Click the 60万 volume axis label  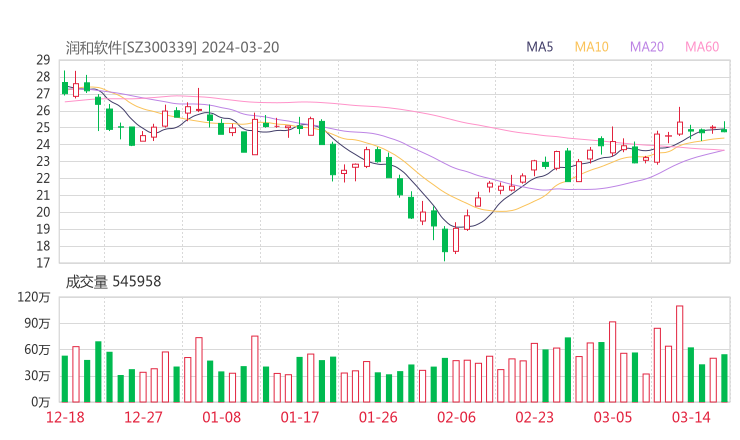(37, 350)
